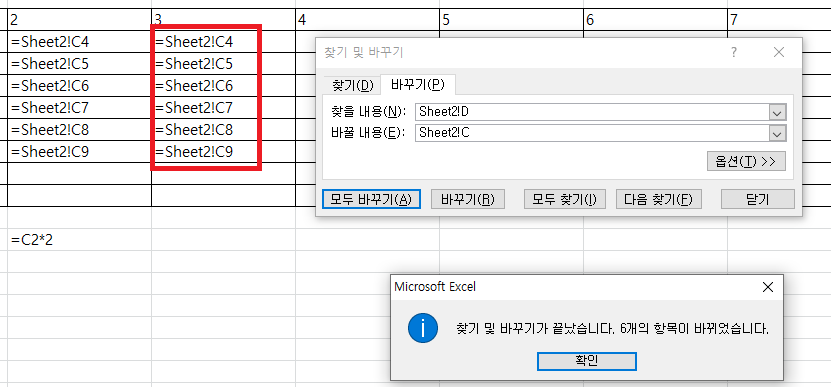Screen dimensions: 831x387
Task: Select the 바꾸기(P) tab
Action: 418,84
